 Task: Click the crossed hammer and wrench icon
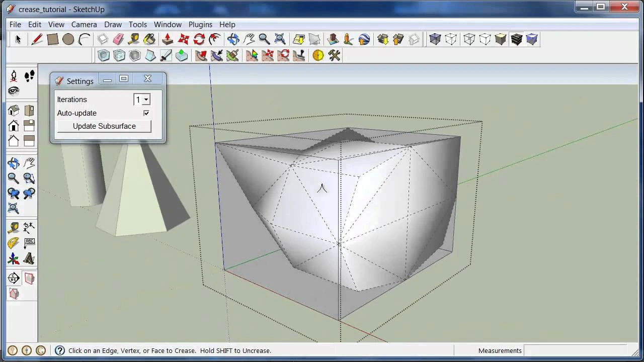tap(335, 55)
